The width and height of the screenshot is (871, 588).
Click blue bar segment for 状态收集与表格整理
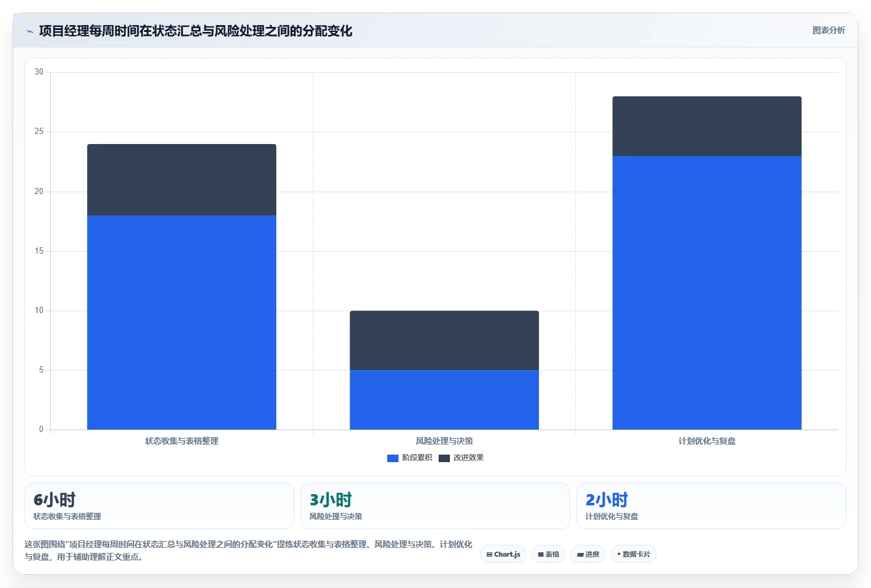tap(182, 322)
